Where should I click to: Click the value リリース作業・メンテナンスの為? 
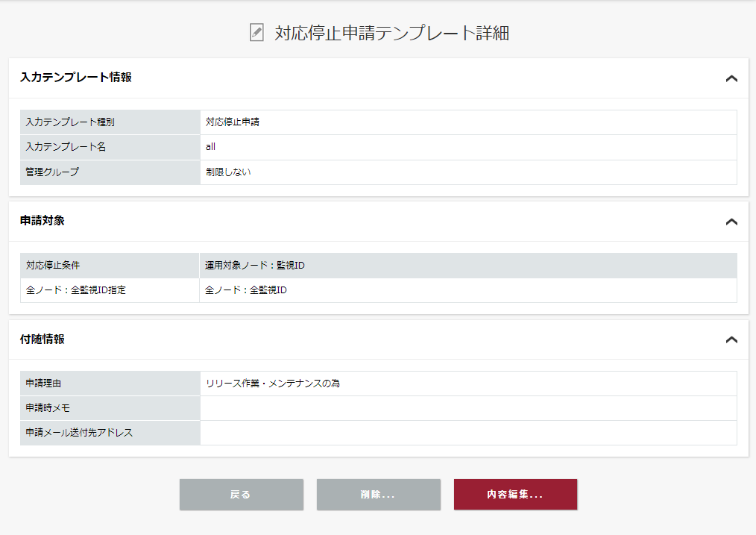272,384
